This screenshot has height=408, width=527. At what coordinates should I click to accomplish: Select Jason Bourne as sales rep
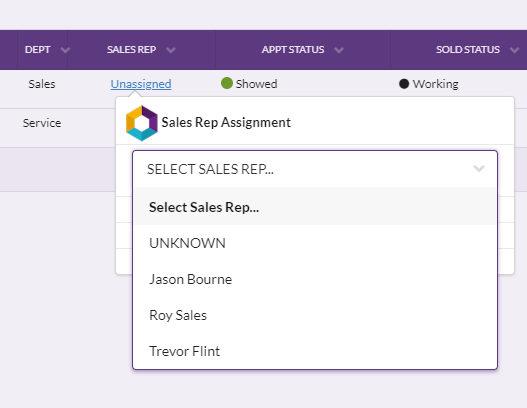pos(315,279)
